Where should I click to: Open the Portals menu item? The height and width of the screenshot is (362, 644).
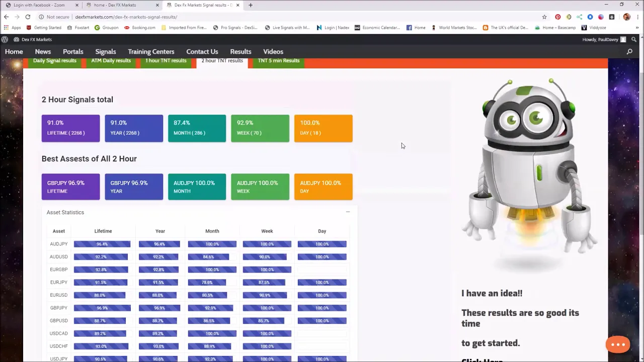[73, 52]
